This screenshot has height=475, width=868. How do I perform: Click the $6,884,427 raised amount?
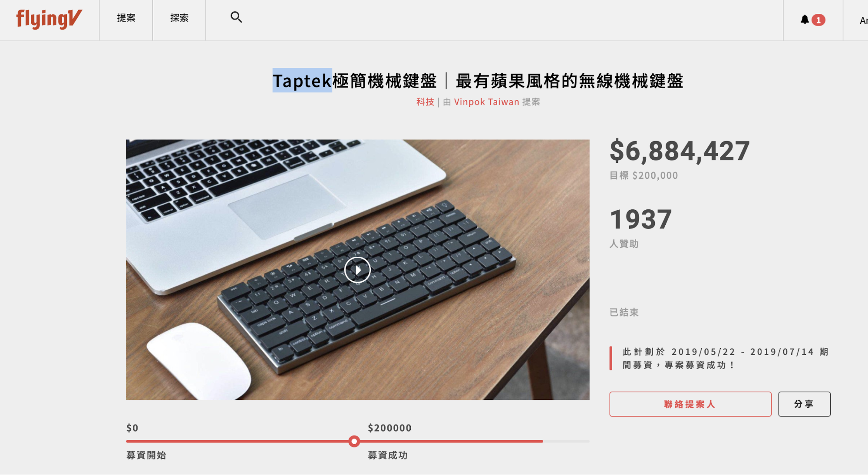(x=680, y=151)
